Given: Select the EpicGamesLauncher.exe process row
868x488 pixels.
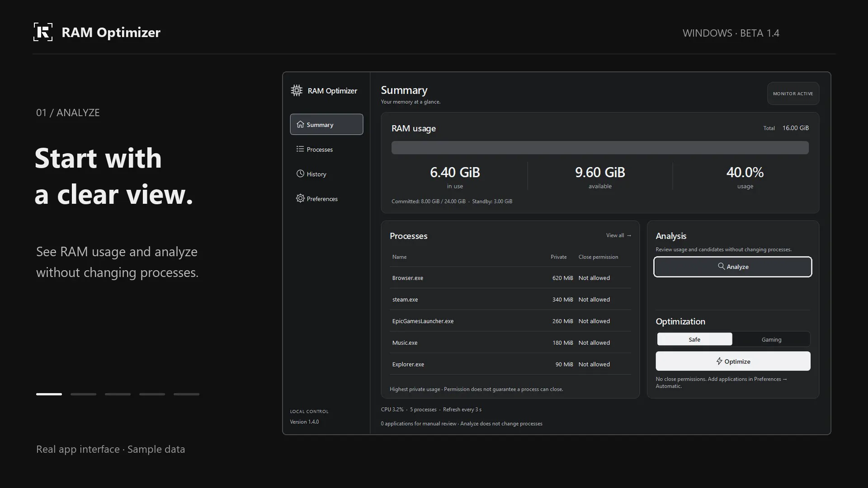Looking at the screenshot, I should pyautogui.click(x=510, y=321).
